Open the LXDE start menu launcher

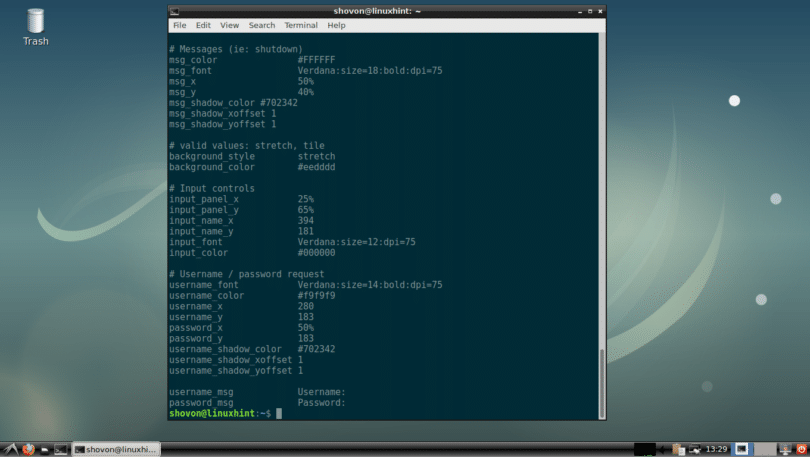[10, 449]
